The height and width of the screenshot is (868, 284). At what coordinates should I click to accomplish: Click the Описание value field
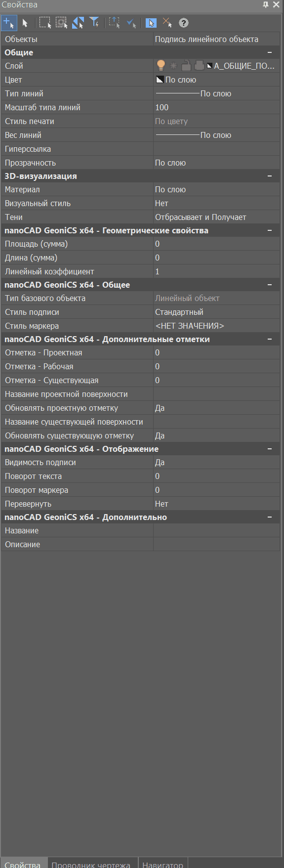(216, 544)
